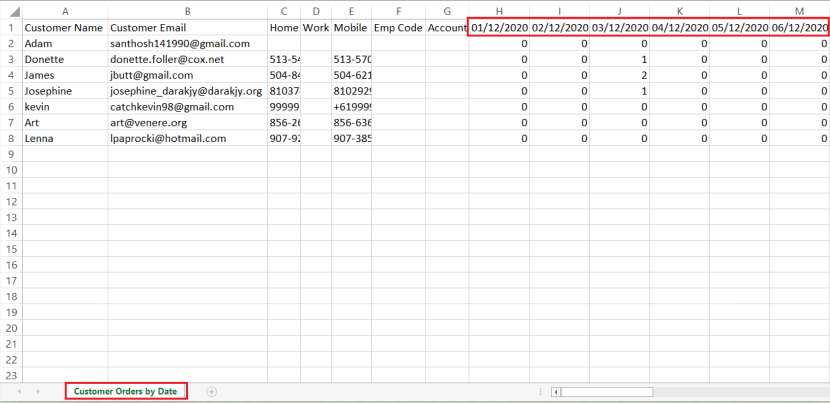Select row 1 header
830x403 pixels.
point(10,28)
